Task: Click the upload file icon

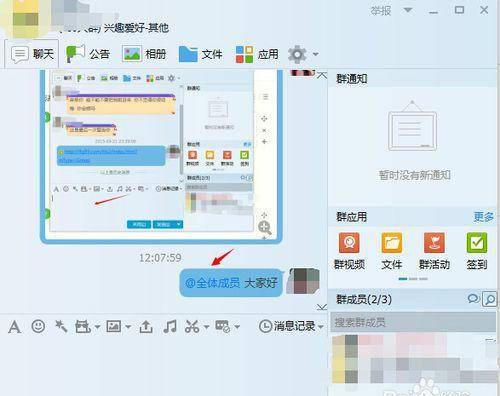Action: (x=146, y=327)
